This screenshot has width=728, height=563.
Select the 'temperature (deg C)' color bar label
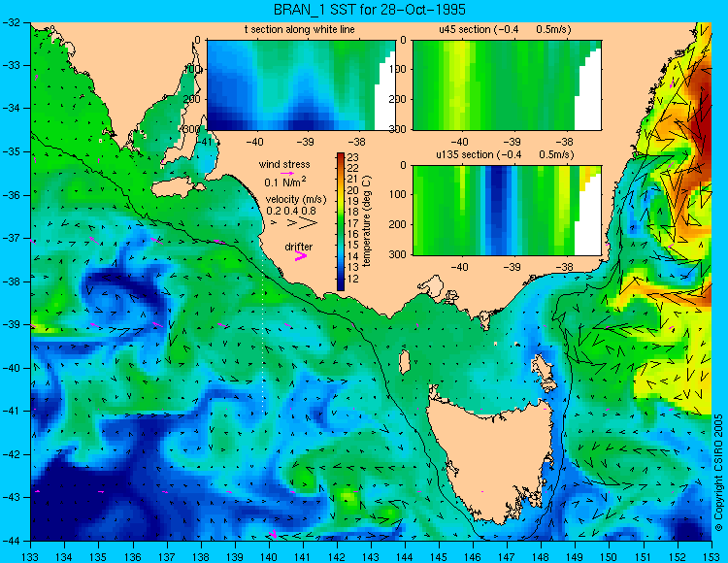(366, 221)
